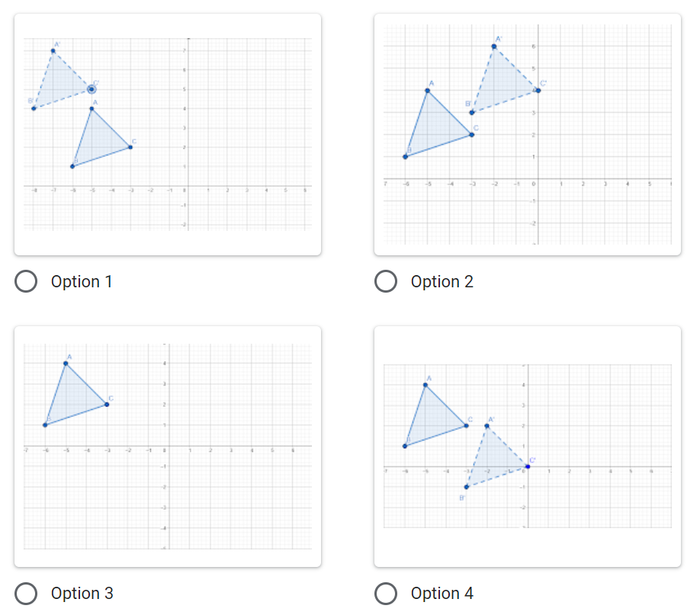
Task: Click the Option 2 label text
Action: pos(442,282)
